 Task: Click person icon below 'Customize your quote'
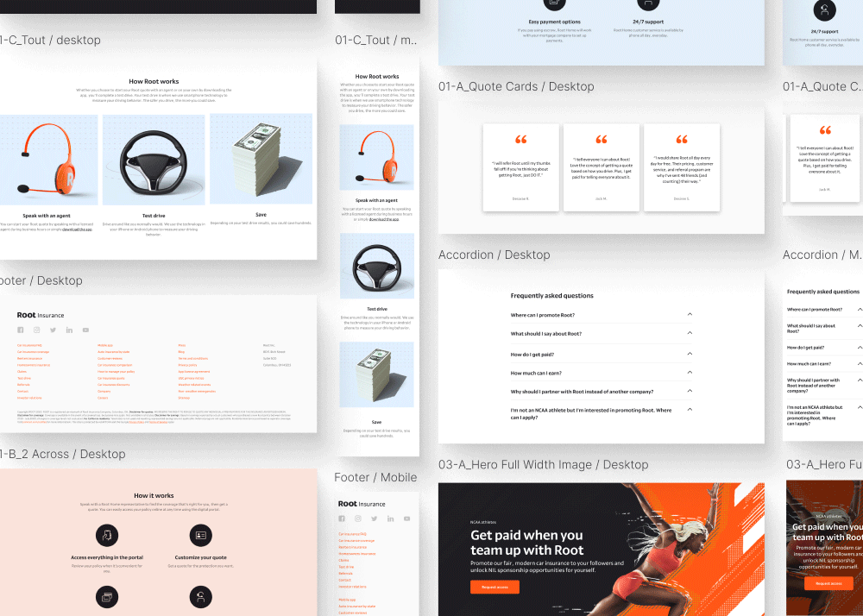[x=201, y=597]
